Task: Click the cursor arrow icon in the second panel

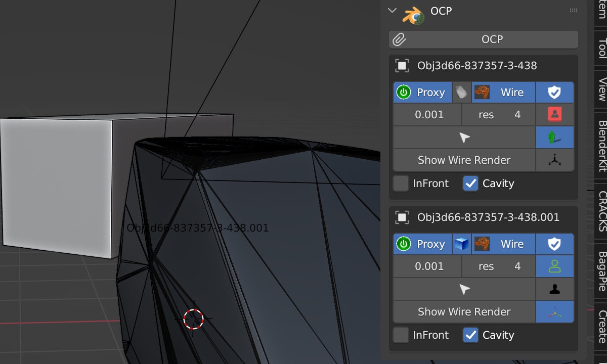Action: [x=463, y=289]
